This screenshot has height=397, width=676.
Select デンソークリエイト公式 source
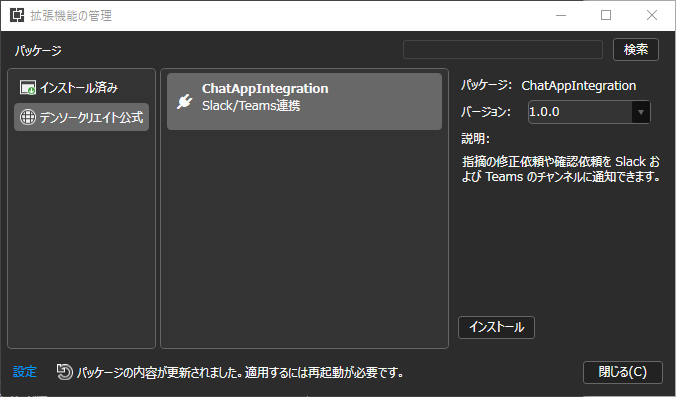click(81, 117)
